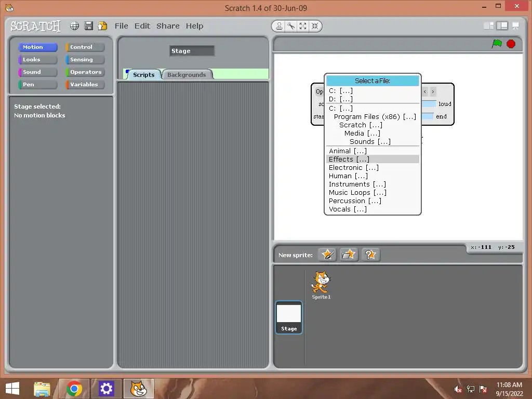Image resolution: width=532 pixels, height=399 pixels.
Task: Click Action Center flag tray icon
Action: 483,389
